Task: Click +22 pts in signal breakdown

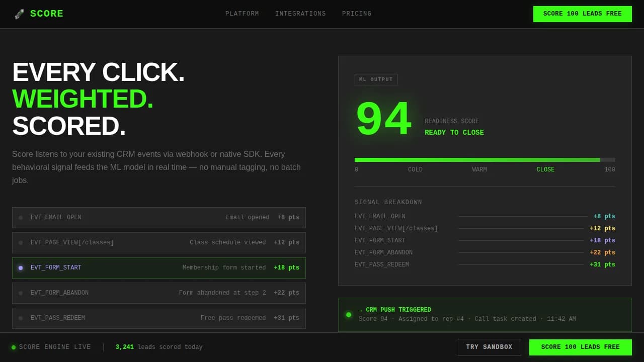Action: pyautogui.click(x=602, y=252)
